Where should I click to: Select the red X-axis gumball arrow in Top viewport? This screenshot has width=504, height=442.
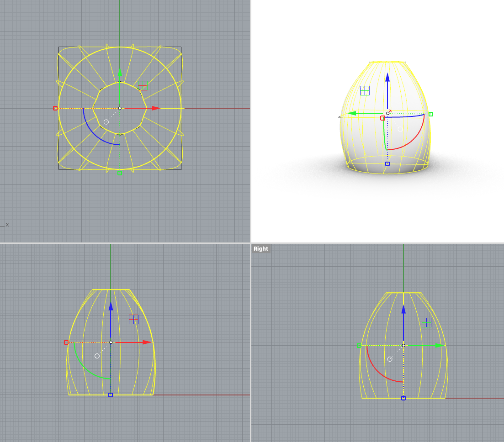click(154, 108)
